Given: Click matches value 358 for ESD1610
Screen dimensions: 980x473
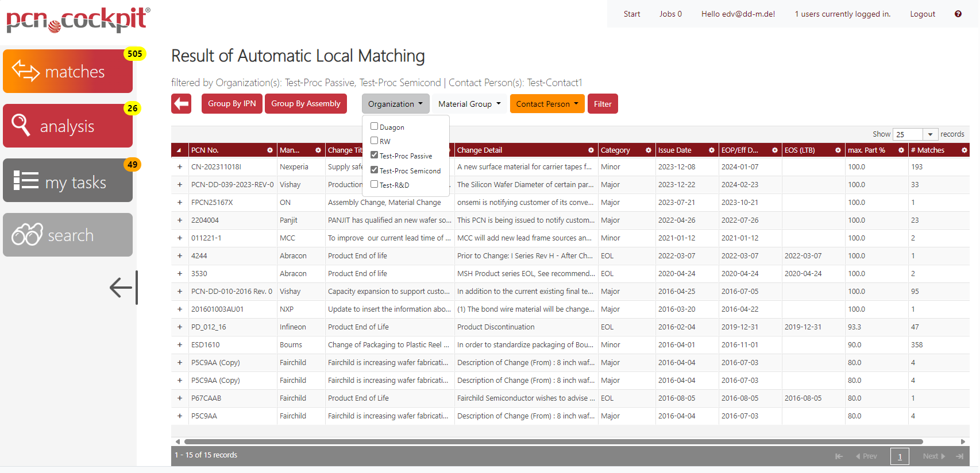Looking at the screenshot, I should pos(917,345).
